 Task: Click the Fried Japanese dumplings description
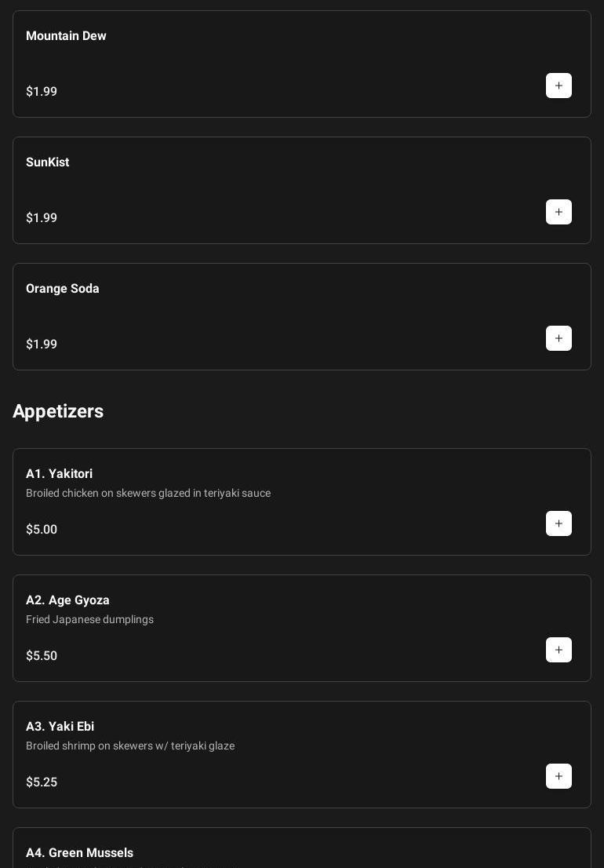(89, 620)
